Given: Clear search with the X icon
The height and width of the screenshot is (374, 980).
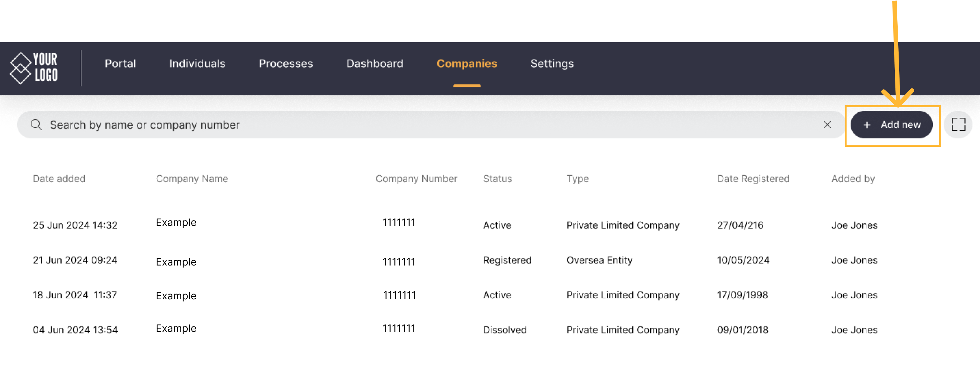Looking at the screenshot, I should [827, 124].
